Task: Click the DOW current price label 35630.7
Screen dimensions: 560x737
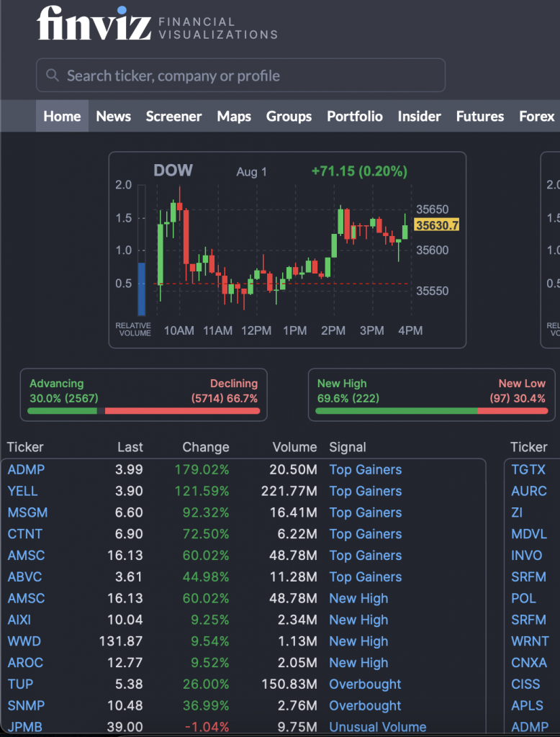Action: pos(436,225)
